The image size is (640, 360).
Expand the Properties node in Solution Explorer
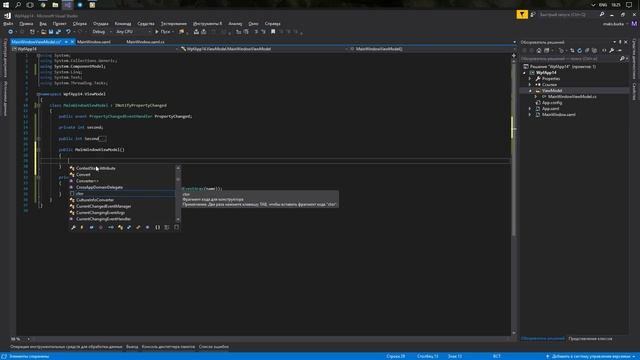[x=530, y=78]
